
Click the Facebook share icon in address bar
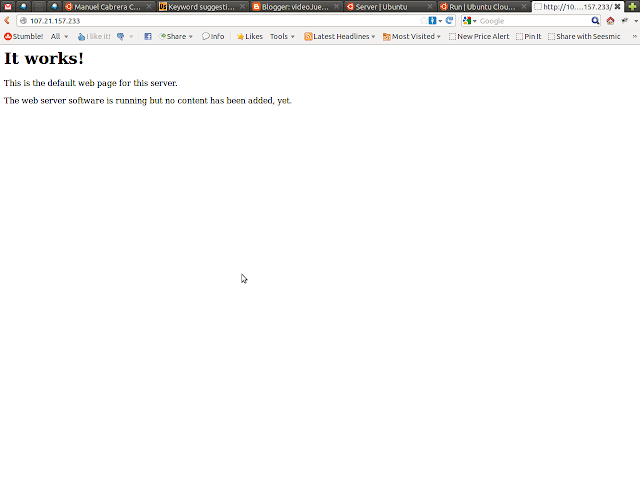coord(432,20)
